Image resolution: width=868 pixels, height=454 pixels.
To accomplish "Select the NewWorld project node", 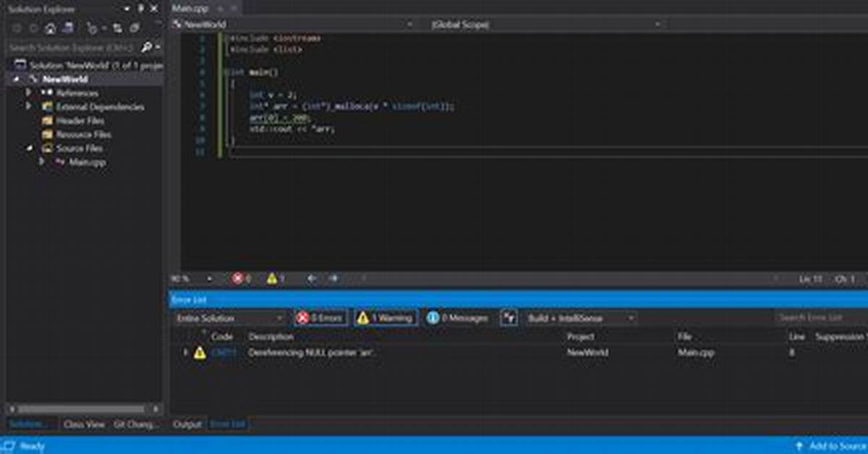I will click(x=65, y=79).
